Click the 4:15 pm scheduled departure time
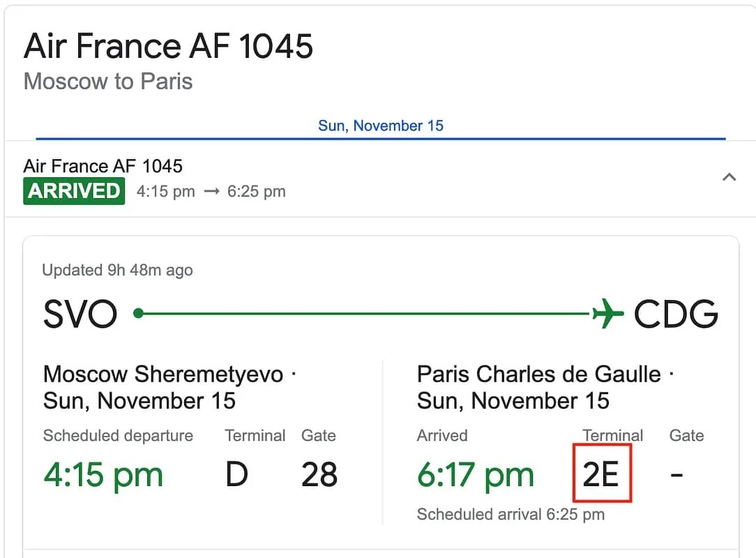 [103, 475]
